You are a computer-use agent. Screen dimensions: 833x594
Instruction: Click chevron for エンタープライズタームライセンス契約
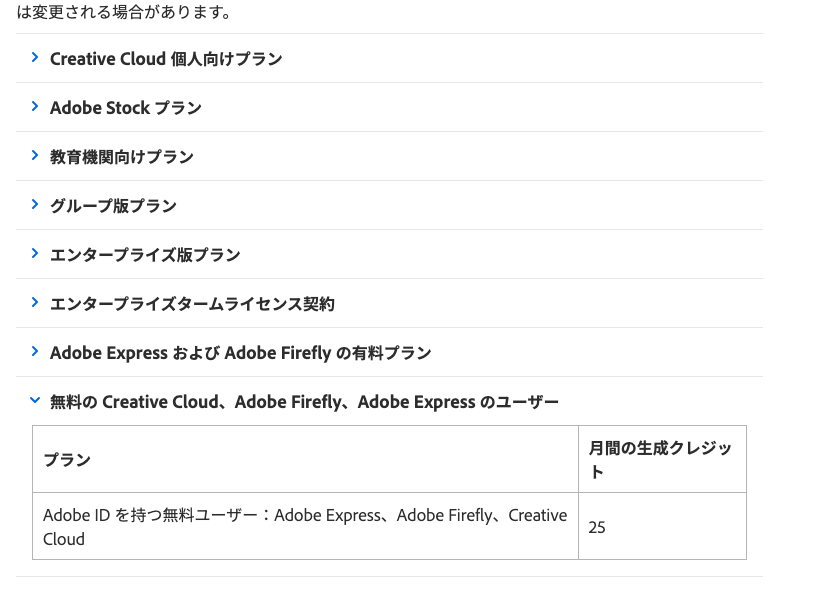[35, 302]
